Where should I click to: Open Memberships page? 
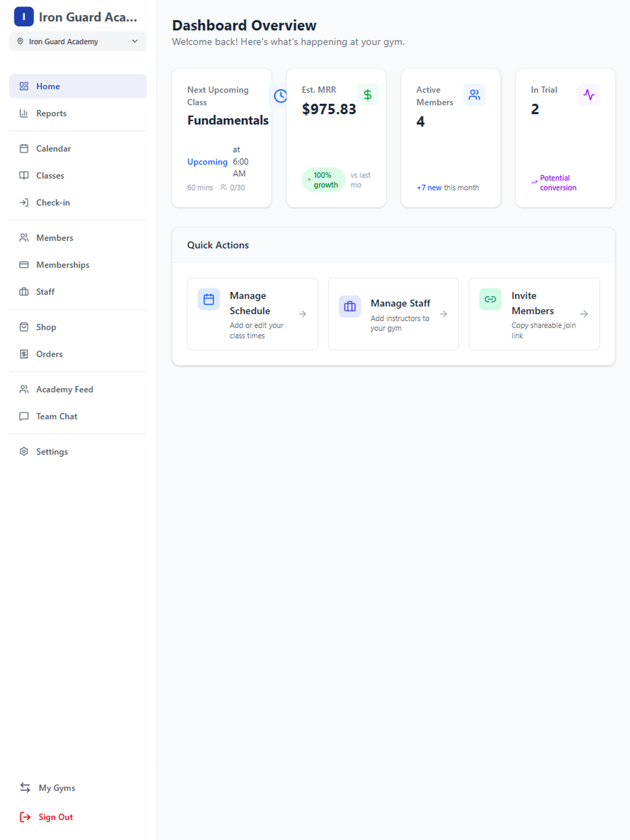(78, 265)
